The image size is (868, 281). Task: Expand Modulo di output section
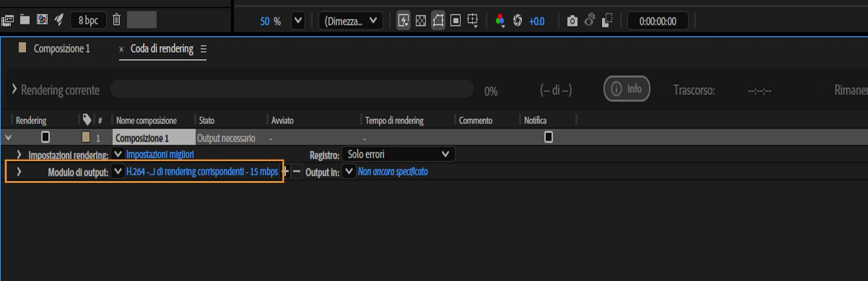tap(19, 172)
